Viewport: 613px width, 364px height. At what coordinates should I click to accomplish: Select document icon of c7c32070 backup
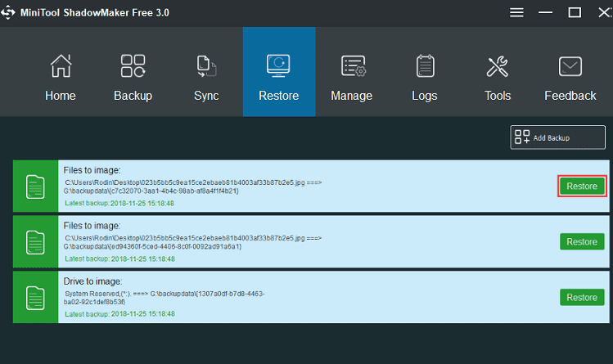click(35, 186)
